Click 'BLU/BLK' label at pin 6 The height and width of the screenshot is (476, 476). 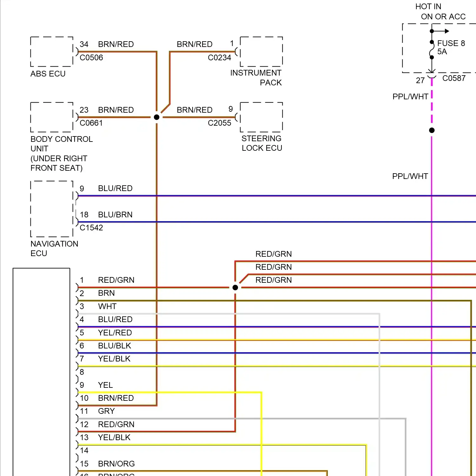tap(115, 346)
